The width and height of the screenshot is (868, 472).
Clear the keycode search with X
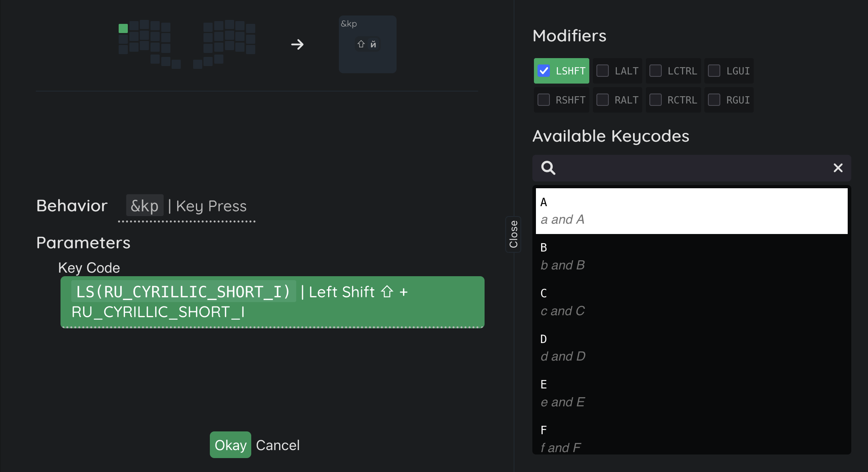(838, 168)
